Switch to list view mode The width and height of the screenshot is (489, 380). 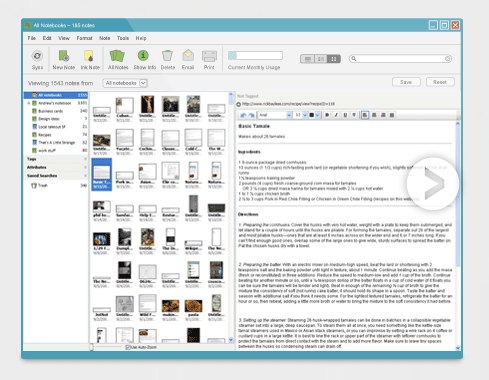pos(307,59)
